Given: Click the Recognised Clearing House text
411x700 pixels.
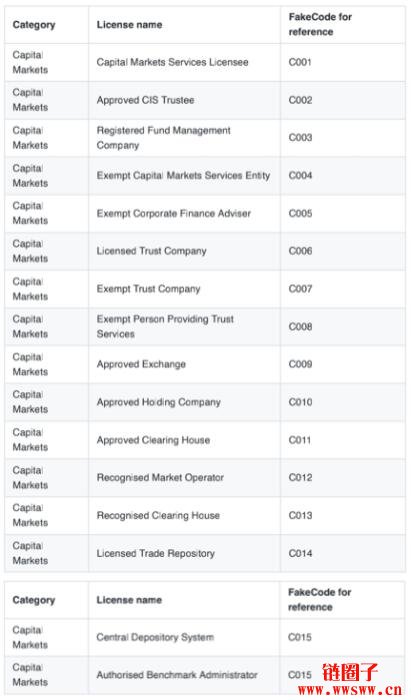Looking at the screenshot, I should tap(158, 516).
